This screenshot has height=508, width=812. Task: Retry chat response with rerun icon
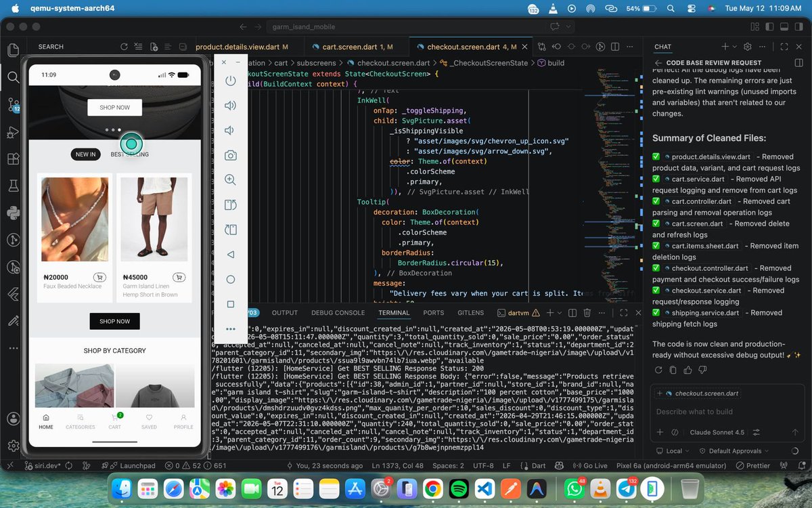(x=658, y=370)
